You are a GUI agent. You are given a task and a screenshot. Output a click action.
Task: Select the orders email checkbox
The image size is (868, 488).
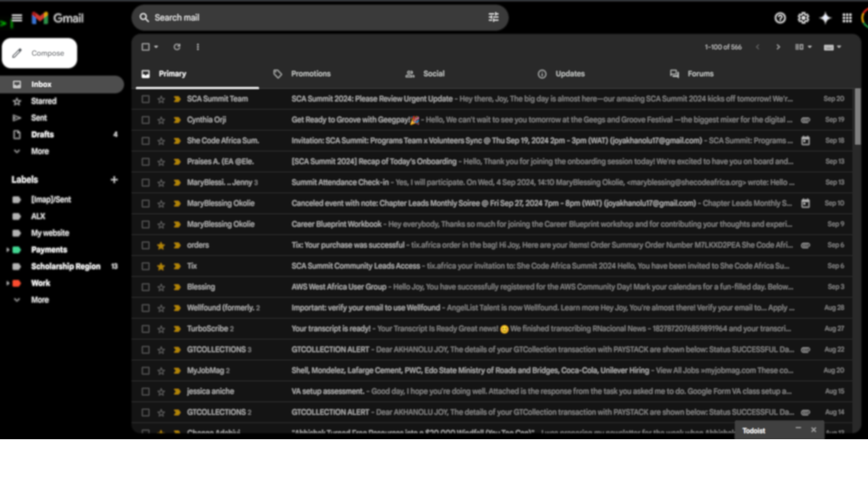145,245
